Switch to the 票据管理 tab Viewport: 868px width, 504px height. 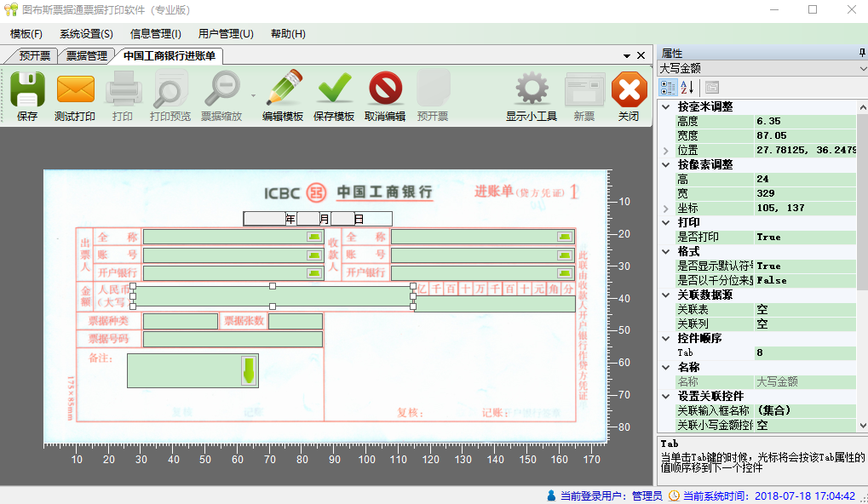tap(87, 56)
